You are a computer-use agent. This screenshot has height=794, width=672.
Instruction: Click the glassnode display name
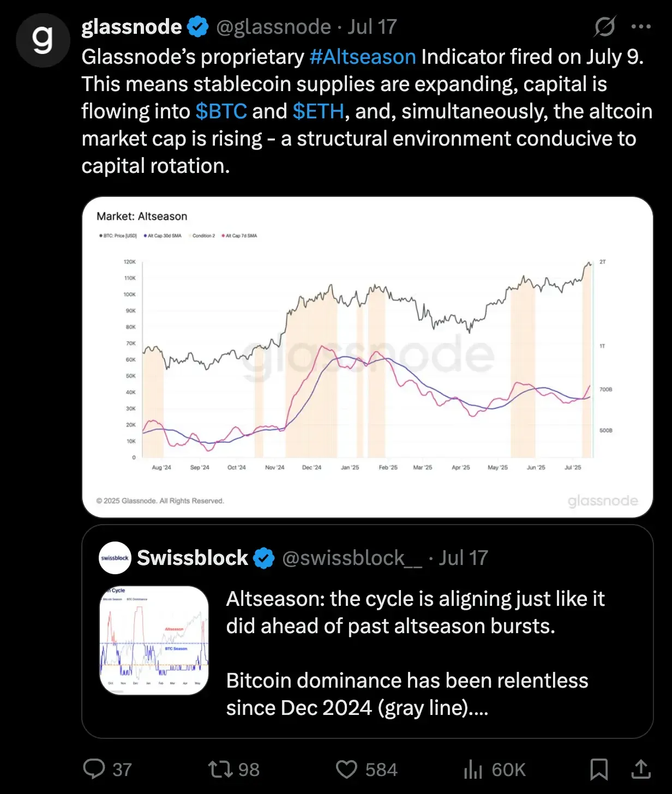131,27
